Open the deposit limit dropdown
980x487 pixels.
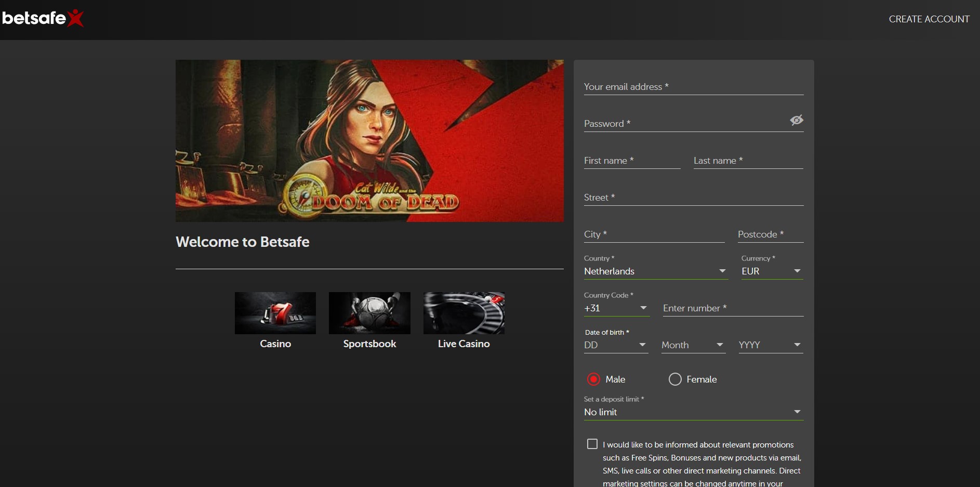click(693, 412)
